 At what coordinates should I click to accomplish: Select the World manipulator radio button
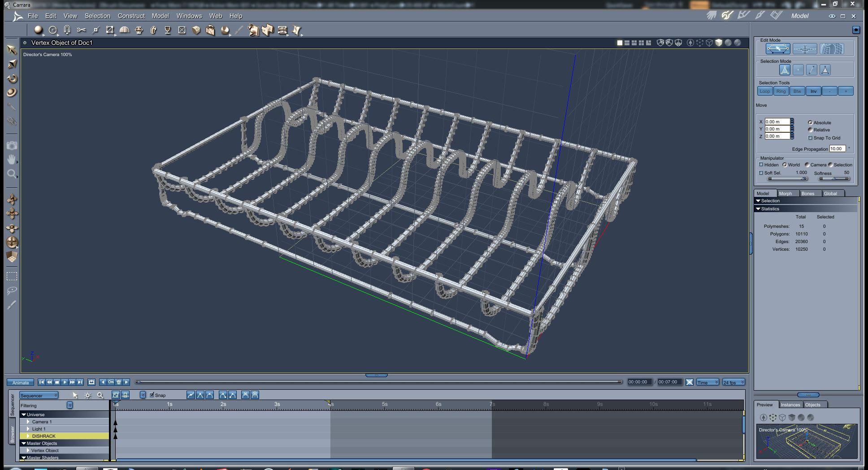pyautogui.click(x=785, y=165)
